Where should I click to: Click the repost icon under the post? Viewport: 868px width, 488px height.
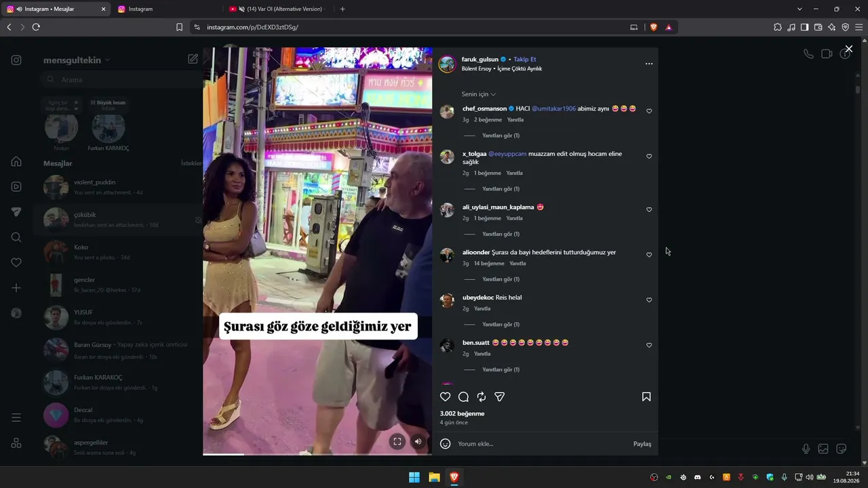[x=481, y=397]
